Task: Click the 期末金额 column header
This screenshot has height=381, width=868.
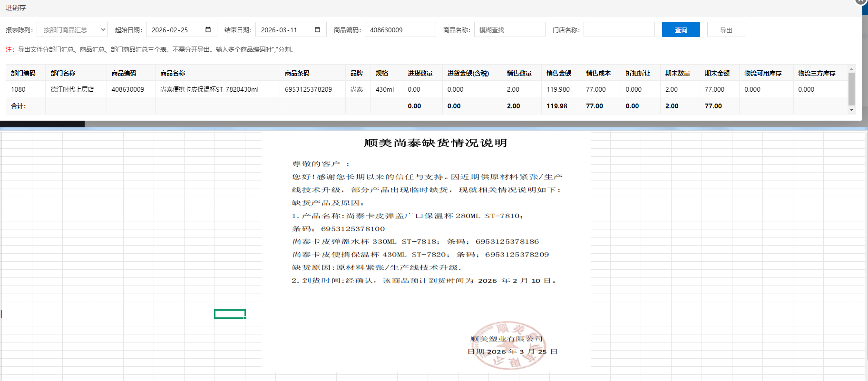Action: point(717,73)
